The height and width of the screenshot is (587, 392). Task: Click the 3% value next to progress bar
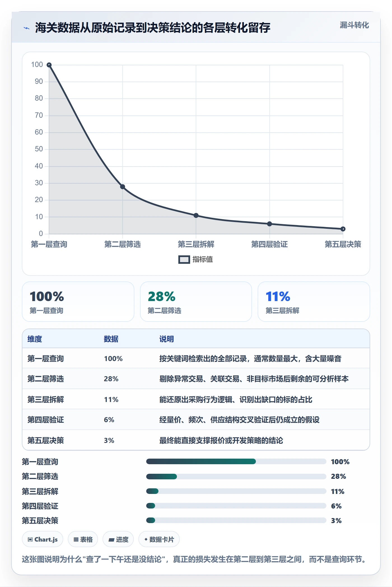(336, 521)
